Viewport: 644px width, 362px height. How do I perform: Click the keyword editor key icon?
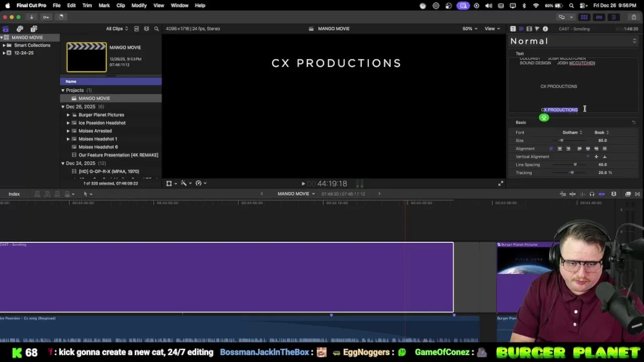(46, 17)
